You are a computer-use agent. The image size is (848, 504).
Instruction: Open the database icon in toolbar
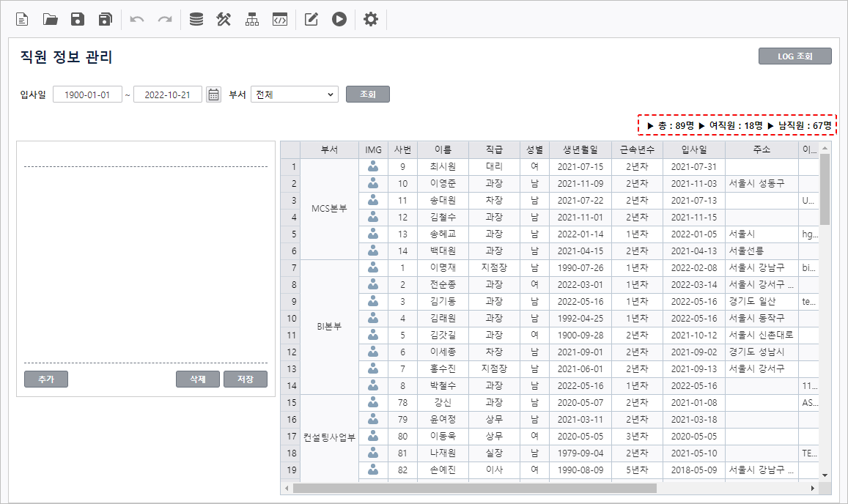tap(196, 20)
